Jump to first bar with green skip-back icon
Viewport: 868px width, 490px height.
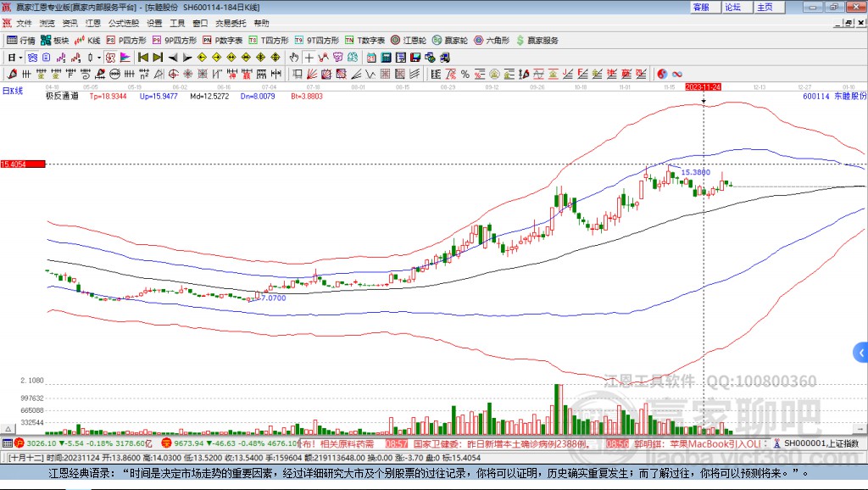143,58
